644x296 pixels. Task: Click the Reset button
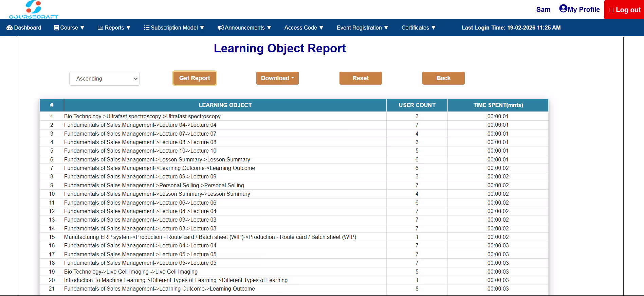pyautogui.click(x=361, y=78)
